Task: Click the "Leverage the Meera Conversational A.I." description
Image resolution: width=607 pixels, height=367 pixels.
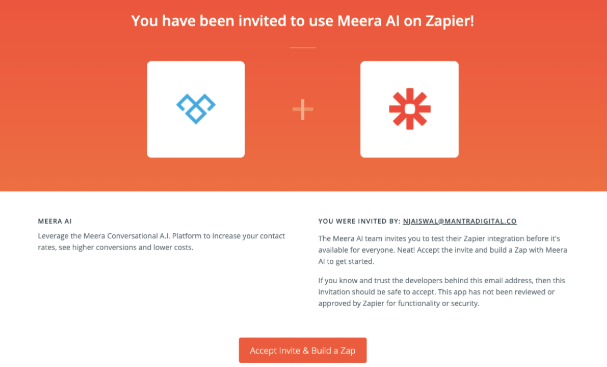Action: point(161,242)
